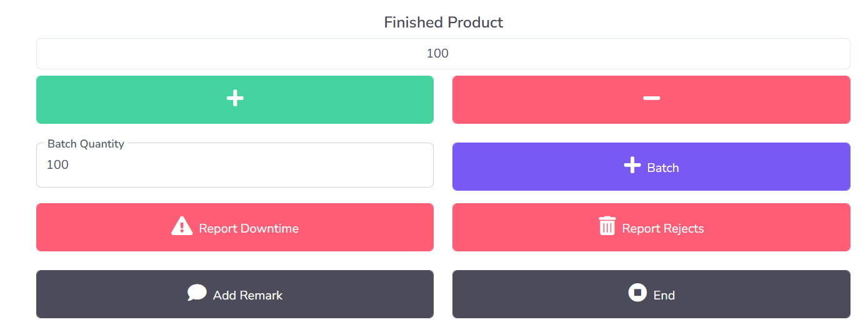Click the warning triangle downtime icon
This screenshot has width=868, height=327.
click(x=182, y=226)
